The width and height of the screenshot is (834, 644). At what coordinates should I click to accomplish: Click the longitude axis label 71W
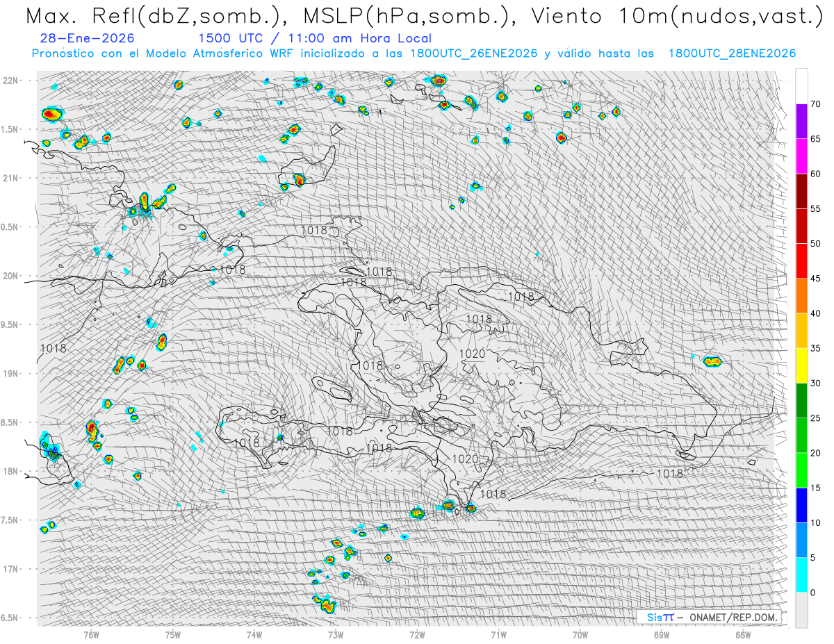(498, 635)
